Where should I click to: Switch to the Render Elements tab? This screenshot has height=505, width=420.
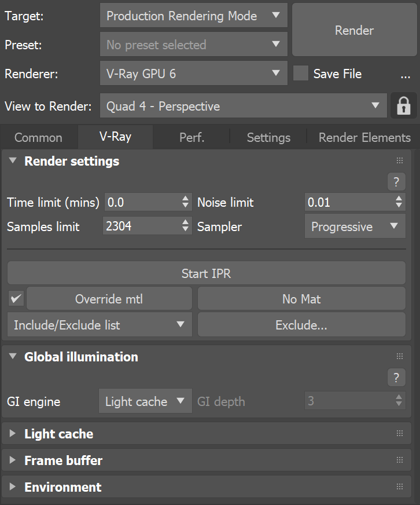364,137
